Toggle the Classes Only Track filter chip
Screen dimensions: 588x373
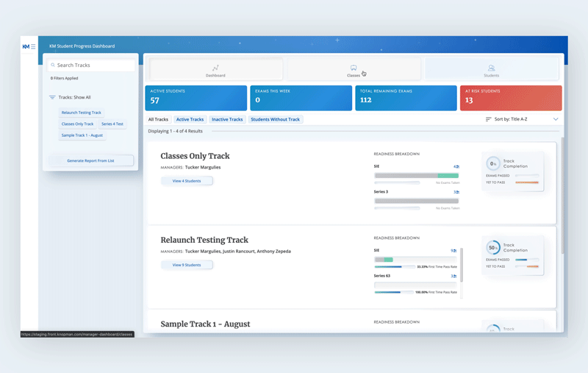(x=77, y=124)
